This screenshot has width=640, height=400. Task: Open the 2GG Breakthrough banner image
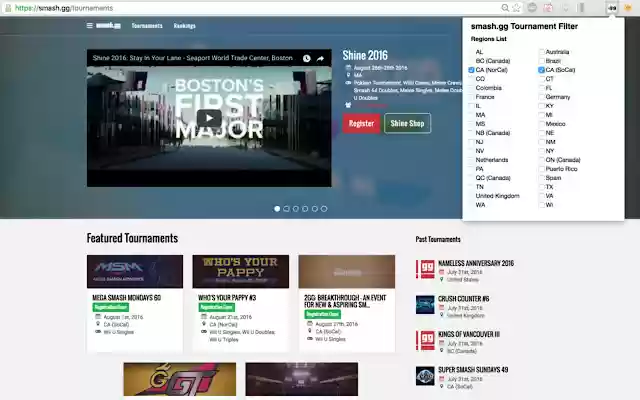(x=347, y=271)
